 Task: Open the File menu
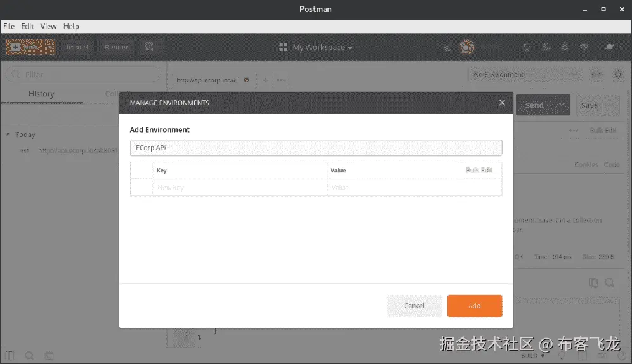tap(9, 26)
